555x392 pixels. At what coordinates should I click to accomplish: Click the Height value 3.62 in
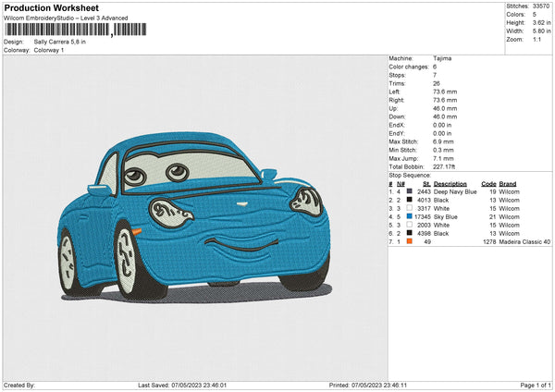pyautogui.click(x=542, y=22)
